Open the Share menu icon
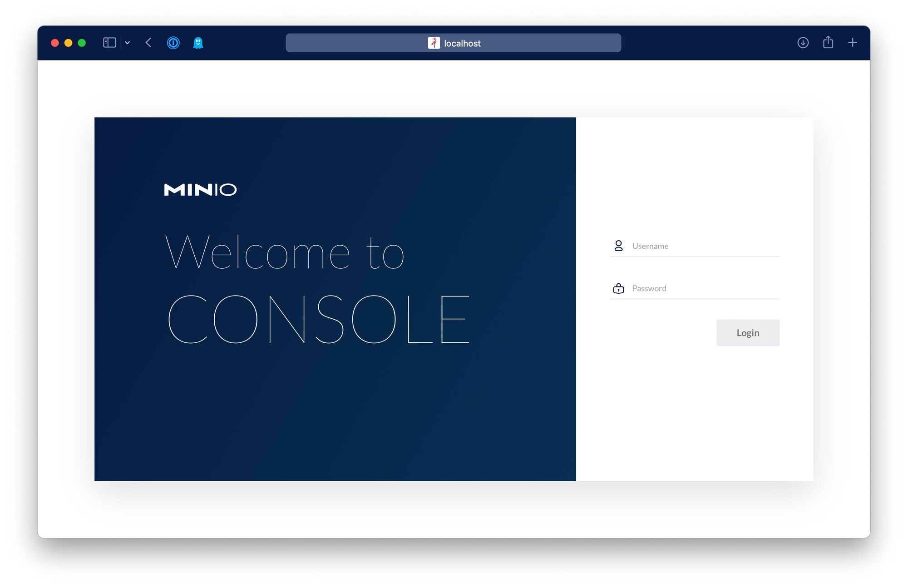 828,42
